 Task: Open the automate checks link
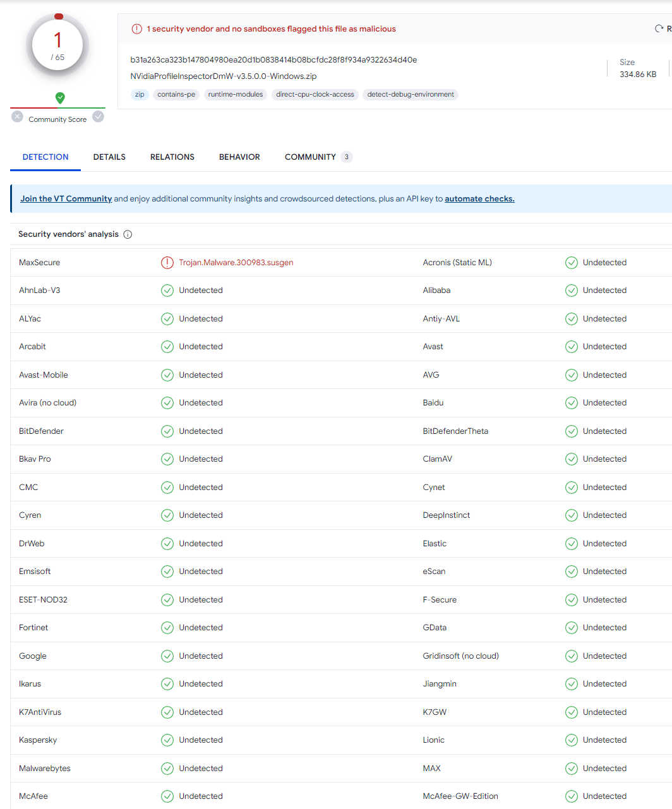[479, 199]
